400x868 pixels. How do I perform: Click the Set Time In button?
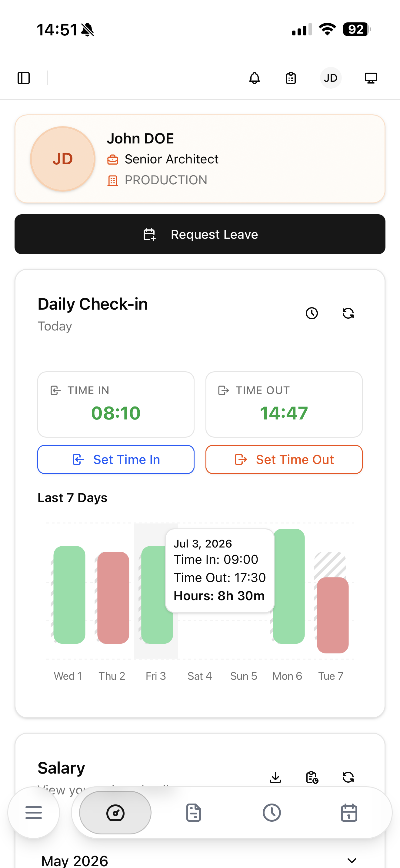(116, 460)
